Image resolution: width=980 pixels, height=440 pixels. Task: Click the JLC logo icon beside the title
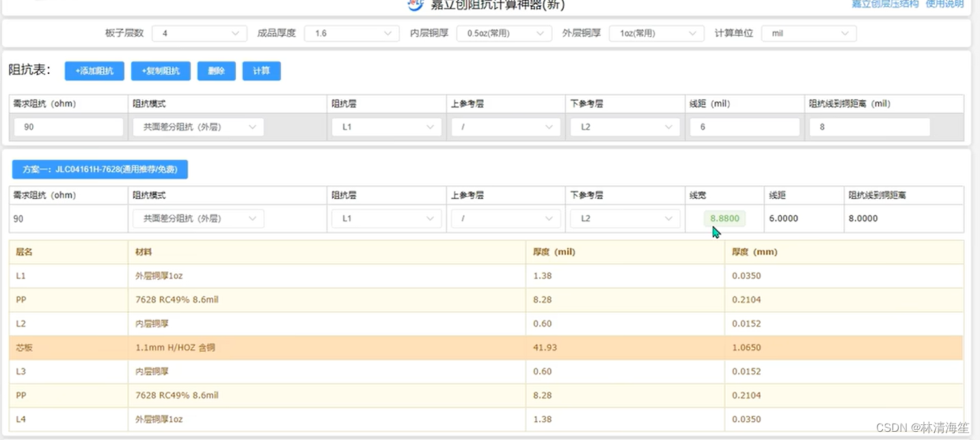pyautogui.click(x=415, y=5)
